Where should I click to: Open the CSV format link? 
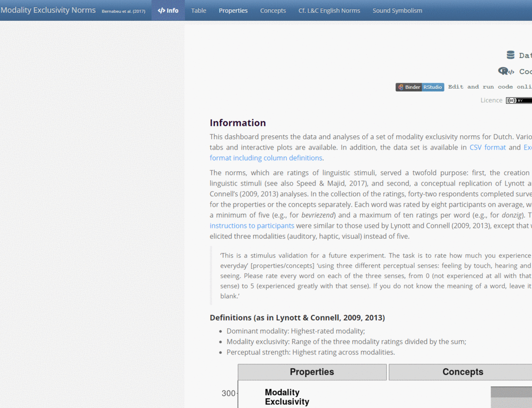click(x=488, y=147)
